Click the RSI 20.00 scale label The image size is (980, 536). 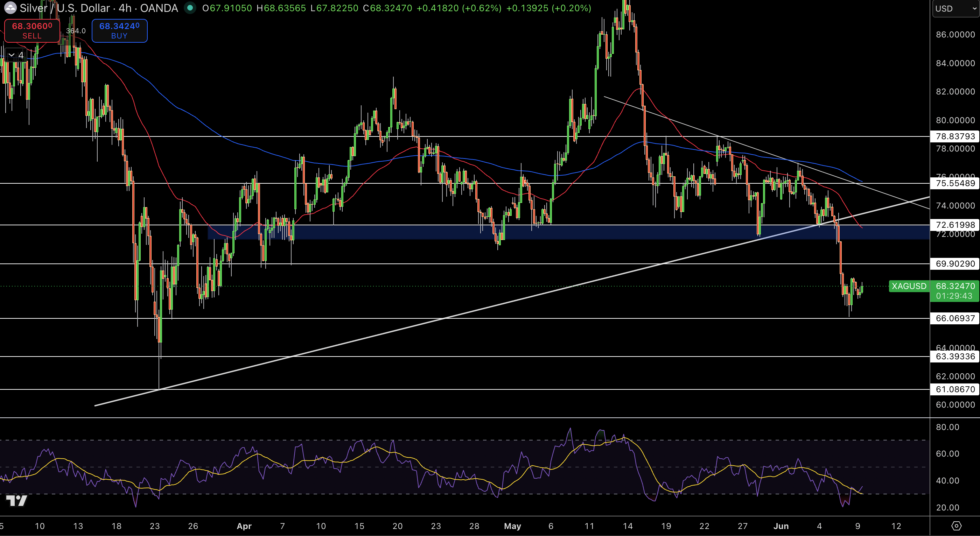tap(947, 507)
